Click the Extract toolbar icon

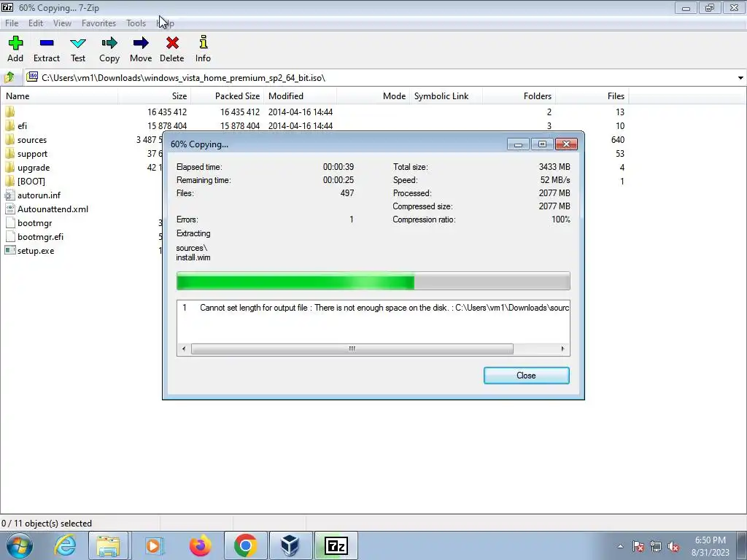47,43
